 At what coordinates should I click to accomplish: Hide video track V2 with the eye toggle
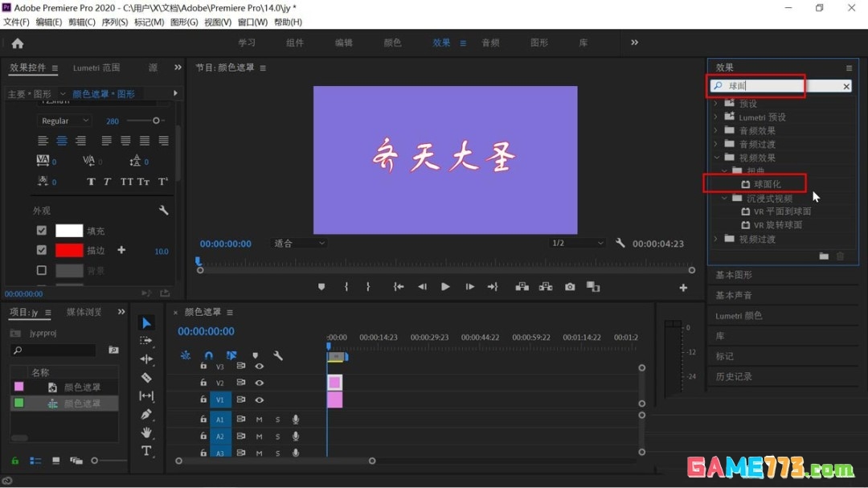(260, 383)
